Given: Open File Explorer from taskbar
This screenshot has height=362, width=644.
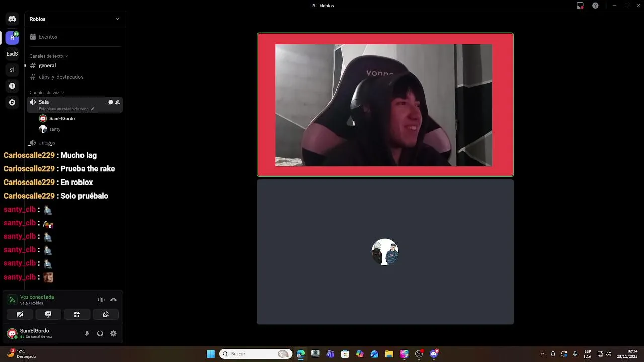Looking at the screenshot, I should pos(389,354).
